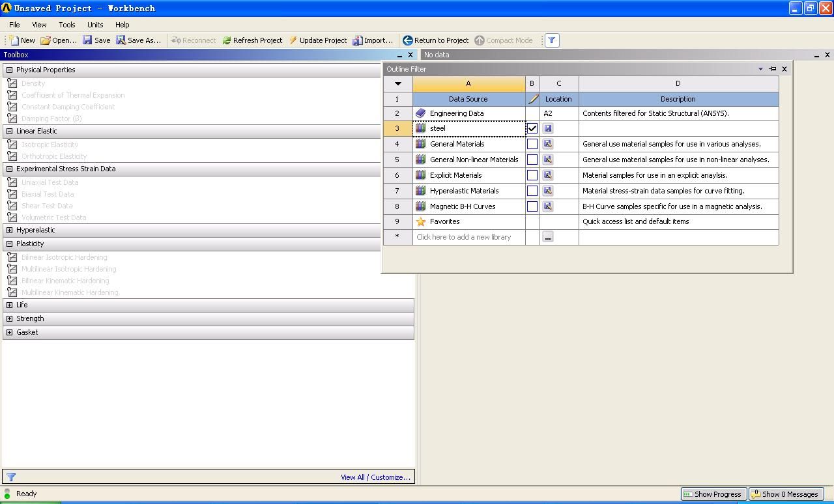The height and width of the screenshot is (504, 834).
Task: Click the Uniaxial Test Data icon
Action: point(12,182)
